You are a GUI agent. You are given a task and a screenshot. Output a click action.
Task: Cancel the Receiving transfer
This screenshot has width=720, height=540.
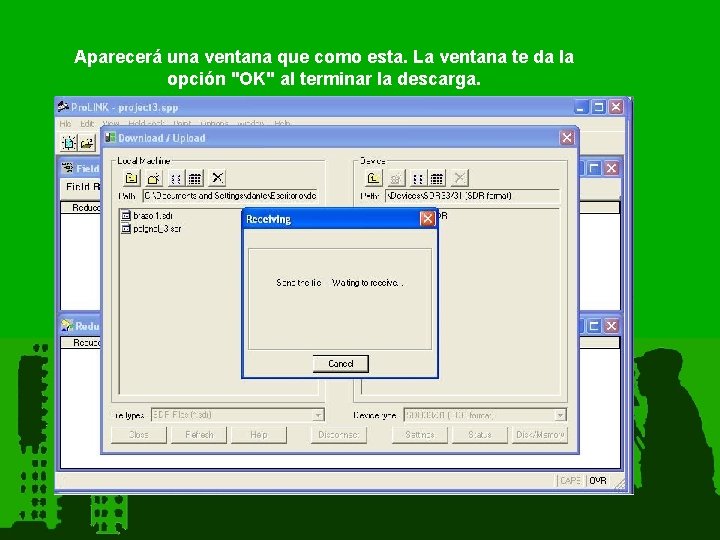tap(341, 364)
